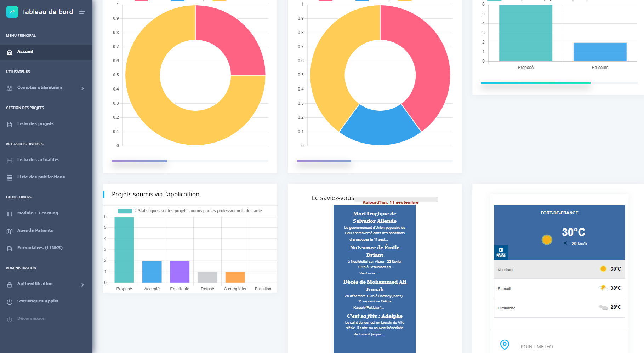The height and width of the screenshot is (353, 644).
Task: Click the cloud icon in the Dimanche row
Action: click(603, 307)
